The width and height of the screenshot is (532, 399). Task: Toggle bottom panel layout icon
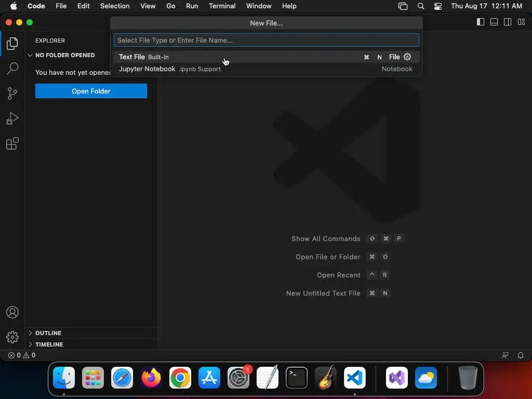pyautogui.click(x=494, y=22)
